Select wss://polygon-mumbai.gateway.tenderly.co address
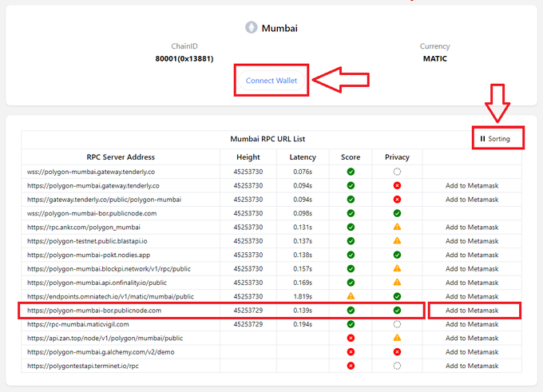Screen dimensions: 543x392 tap(91, 172)
